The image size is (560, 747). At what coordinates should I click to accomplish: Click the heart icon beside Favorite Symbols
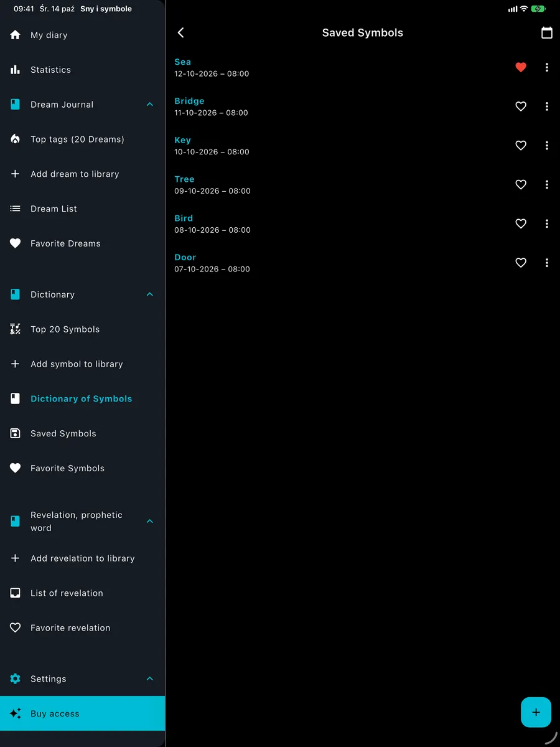16,468
